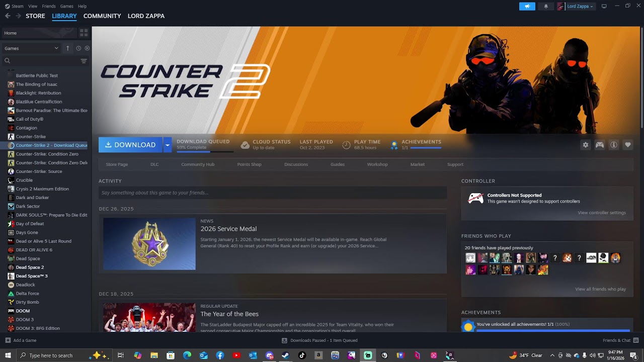Viewport: 644px width, 362px height.
Task: Open View all friends who play link
Action: click(x=600, y=289)
